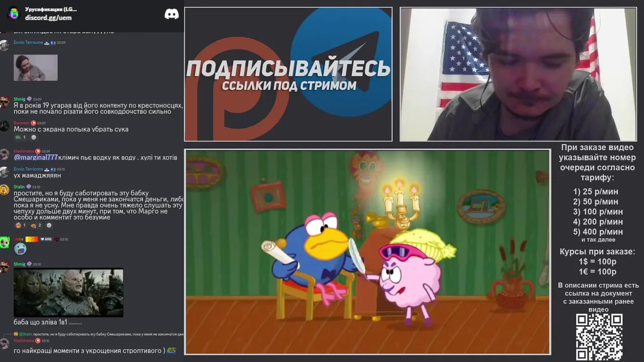
Task: Click the @marginal777 mention
Action: point(36,157)
